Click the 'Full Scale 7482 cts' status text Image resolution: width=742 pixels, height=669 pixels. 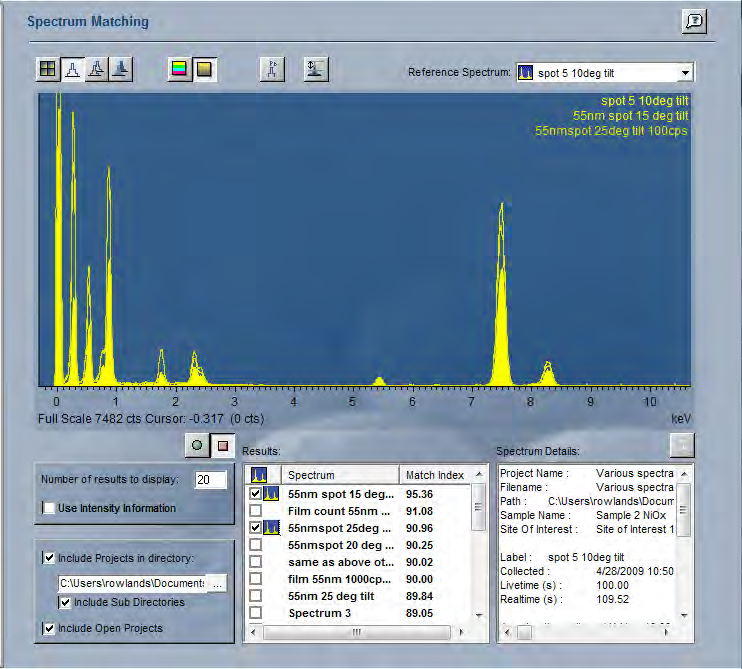[90, 419]
